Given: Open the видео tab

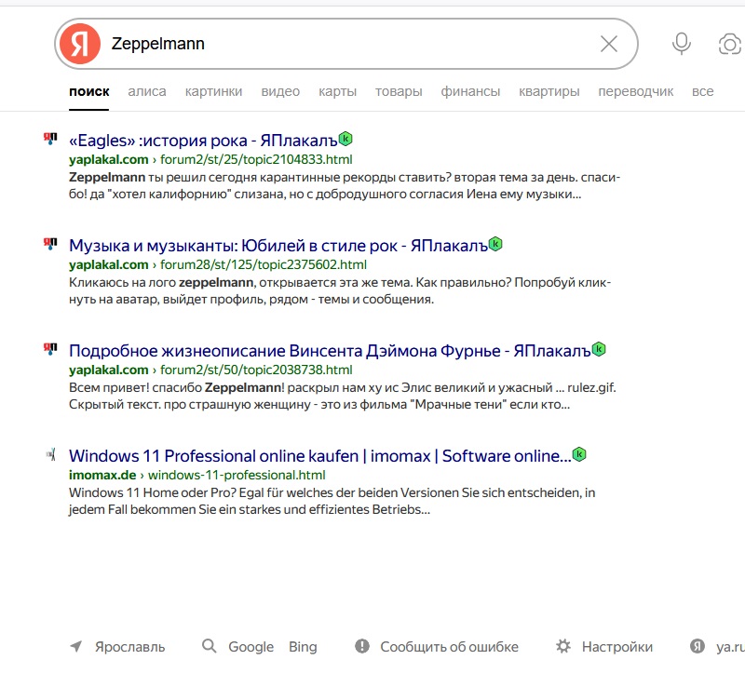Looking at the screenshot, I should (280, 91).
